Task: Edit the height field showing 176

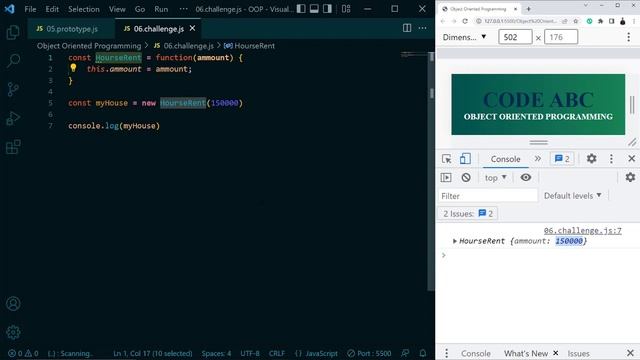Action: coord(561,37)
